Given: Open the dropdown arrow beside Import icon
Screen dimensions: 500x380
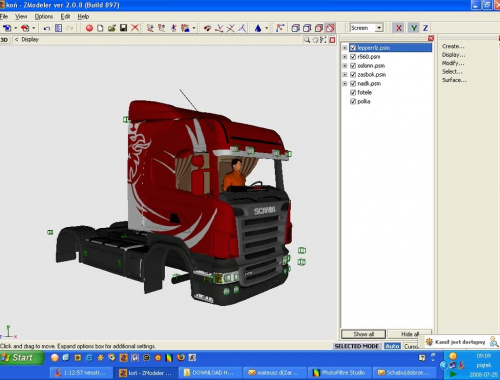Looking at the screenshot, I should 15,28.
